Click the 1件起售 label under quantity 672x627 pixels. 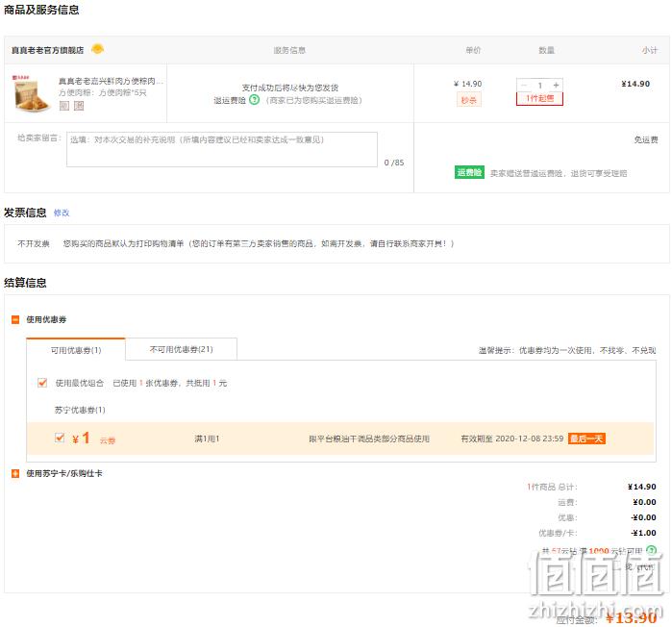[x=539, y=98]
